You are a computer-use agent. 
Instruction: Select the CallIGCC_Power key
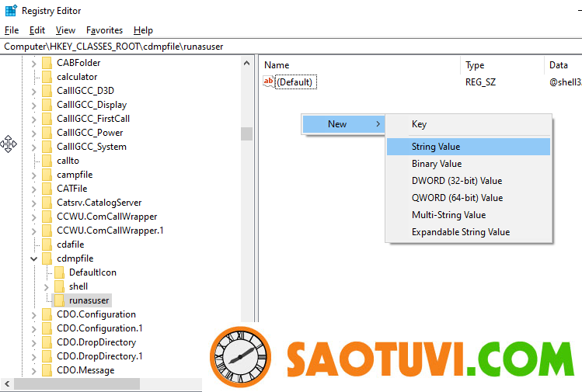pyautogui.click(x=90, y=133)
